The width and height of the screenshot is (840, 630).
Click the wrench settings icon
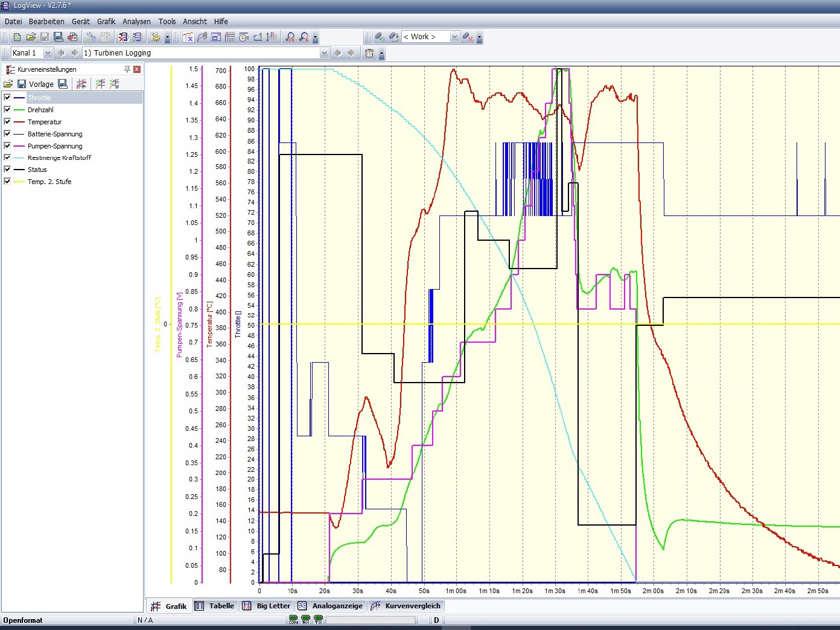pyautogui.click(x=91, y=37)
